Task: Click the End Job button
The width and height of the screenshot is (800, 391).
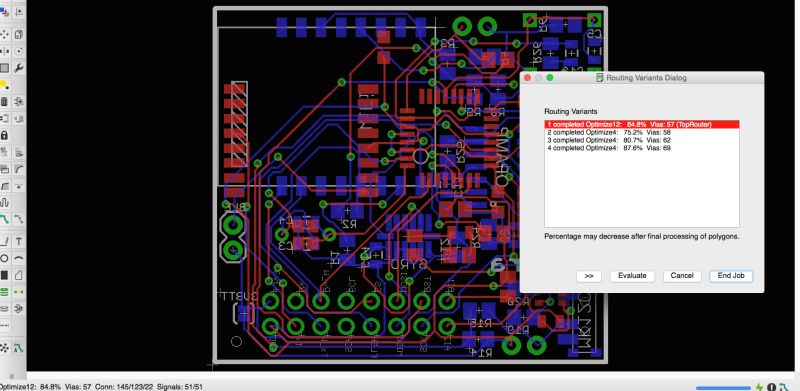Action: tap(731, 276)
